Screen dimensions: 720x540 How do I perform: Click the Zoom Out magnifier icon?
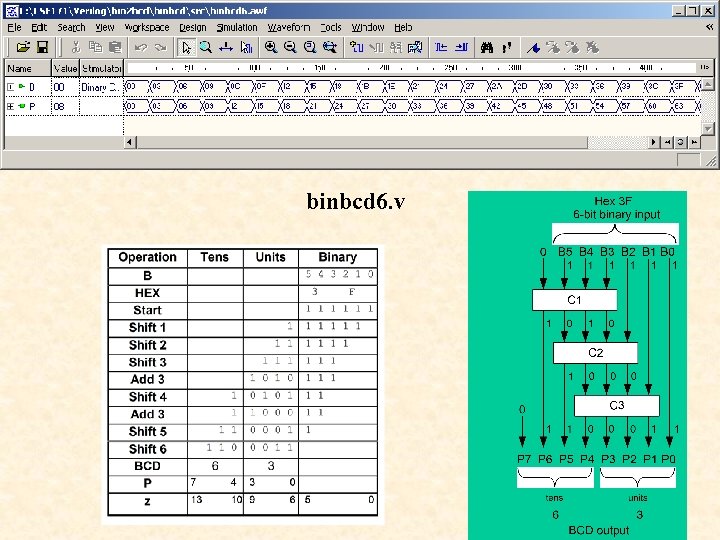[x=290, y=47]
